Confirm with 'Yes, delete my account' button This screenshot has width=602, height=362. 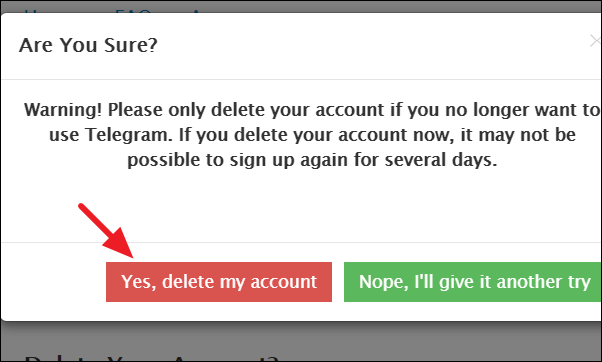(x=219, y=282)
